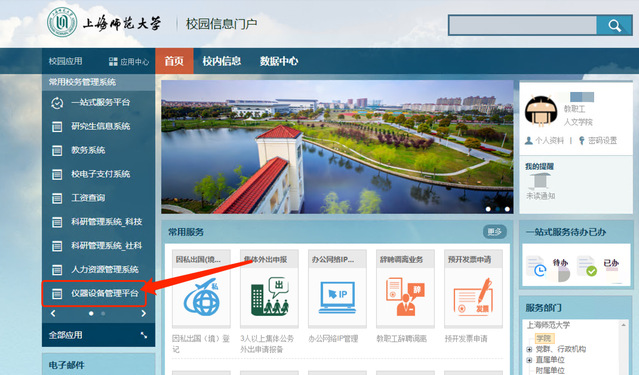Select the last banner carousel dot
The width and height of the screenshot is (639, 375).
(507, 209)
